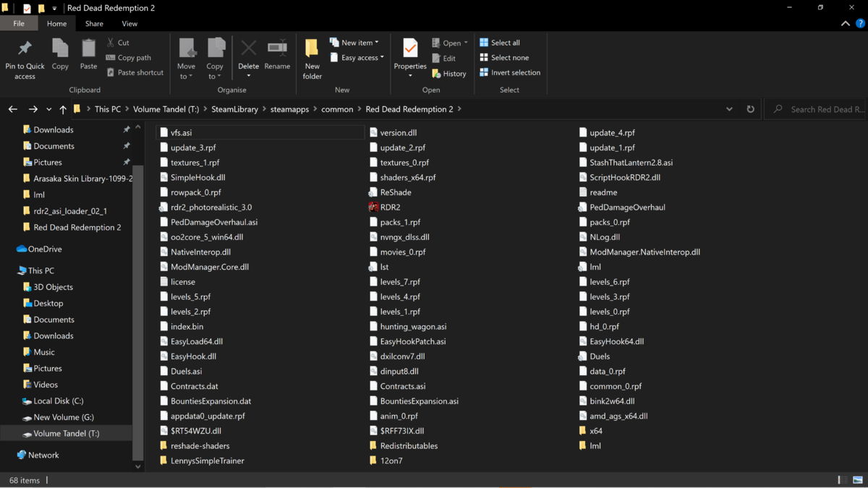Open the address bar history dropdown
Image resolution: width=868 pixels, height=488 pixels.
click(729, 109)
